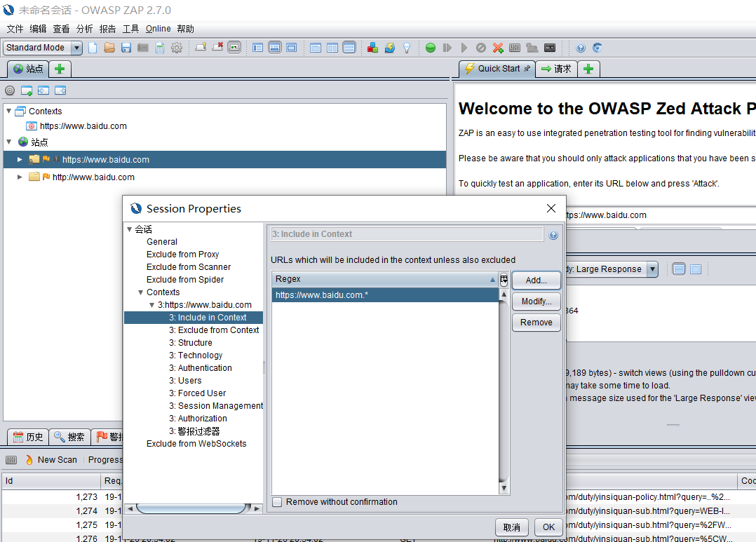This screenshot has width=756, height=542.
Task: Click the Remove button
Action: 536,322
